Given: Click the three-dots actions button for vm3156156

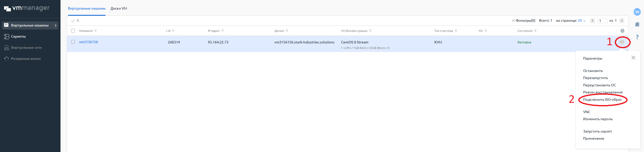Looking at the screenshot, I should pyautogui.click(x=622, y=42).
